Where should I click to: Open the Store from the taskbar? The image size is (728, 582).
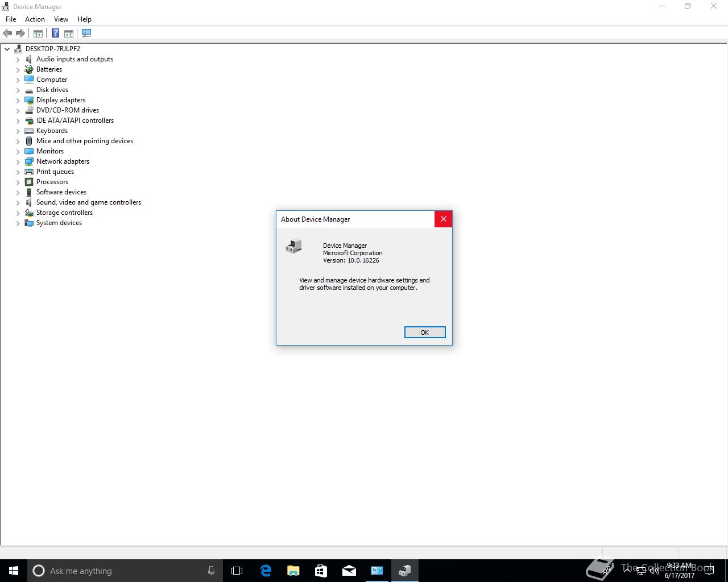tap(321, 571)
